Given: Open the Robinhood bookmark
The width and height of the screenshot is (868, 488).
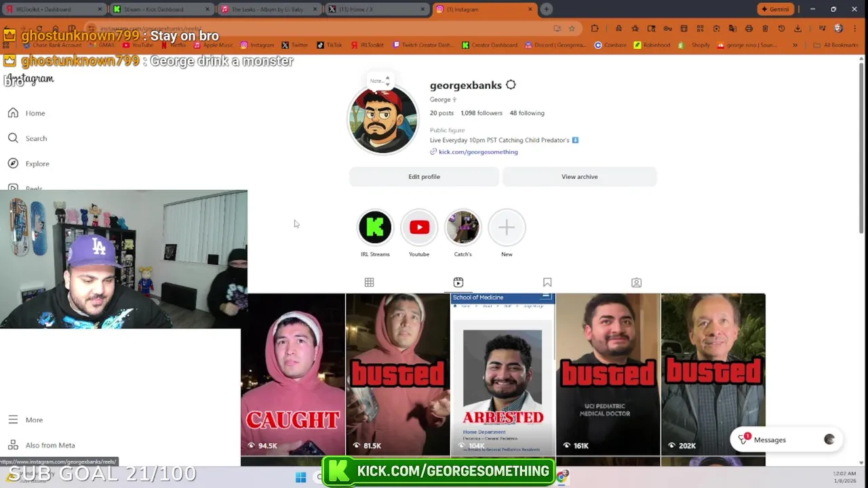Looking at the screenshot, I should [652, 45].
